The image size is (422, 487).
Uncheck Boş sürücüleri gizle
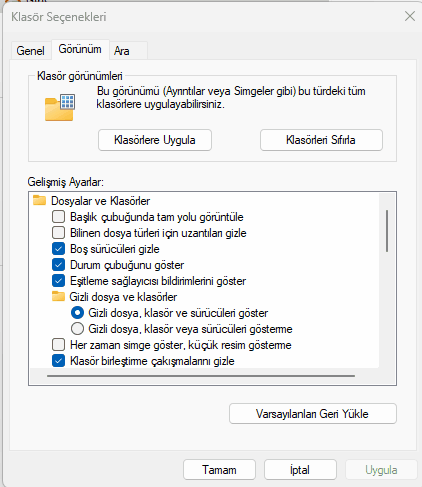pos(58,249)
